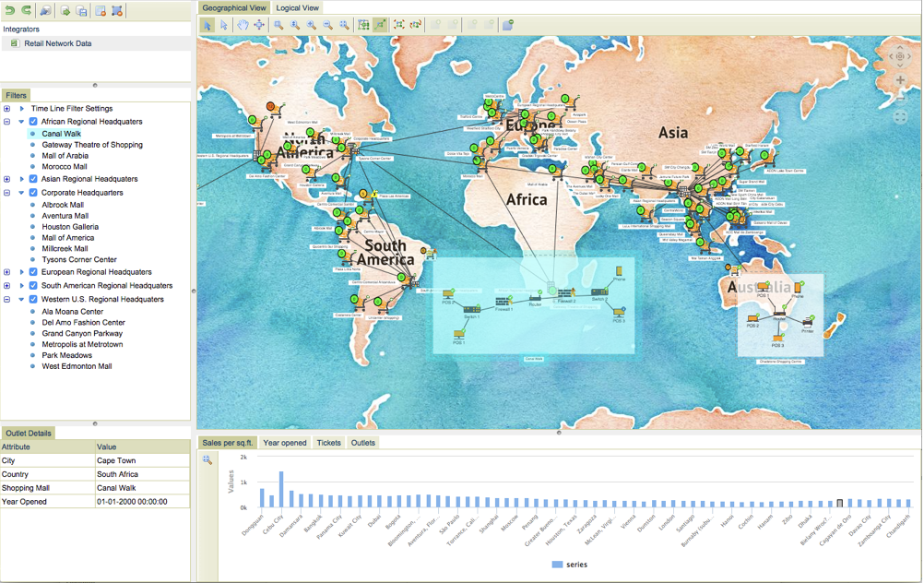Viewport: 924px width, 583px height.
Task: Open the Tickets chart tab
Action: click(329, 443)
